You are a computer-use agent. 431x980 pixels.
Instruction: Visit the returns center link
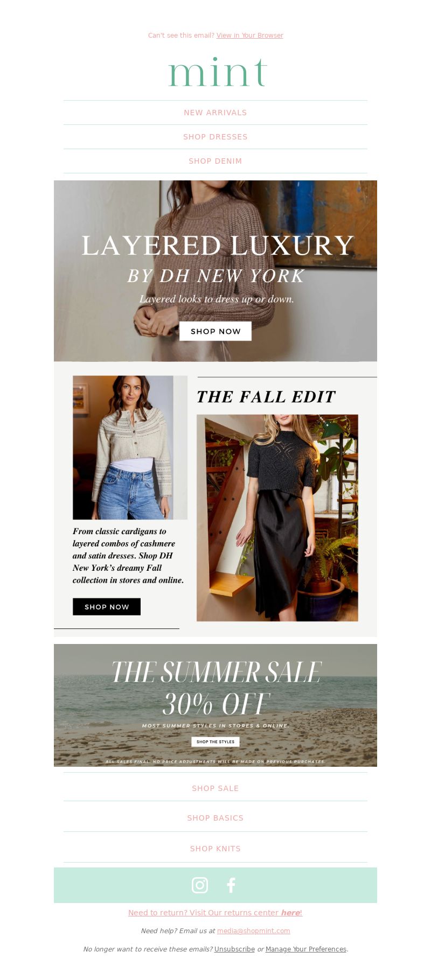click(215, 913)
